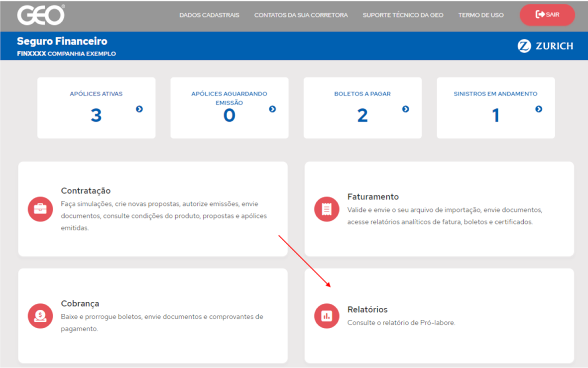Image resolution: width=588 pixels, height=368 pixels.
Task: Click the number 0 awaiting emission
Action: point(229,115)
